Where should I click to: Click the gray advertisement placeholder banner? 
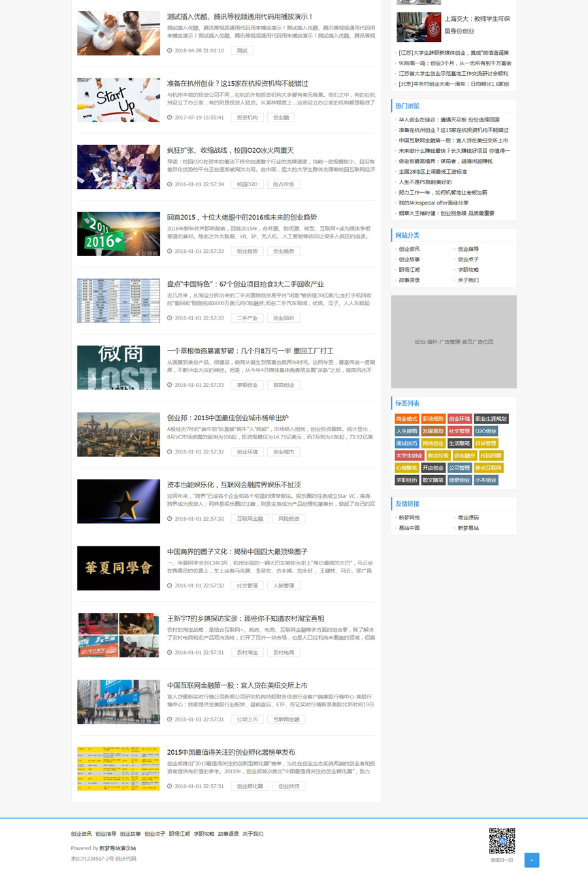[x=453, y=342]
